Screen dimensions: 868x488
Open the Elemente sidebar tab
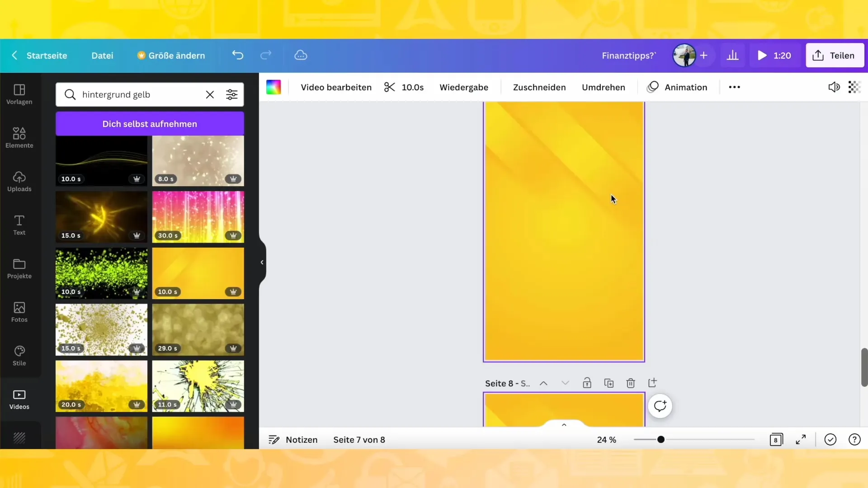19,137
